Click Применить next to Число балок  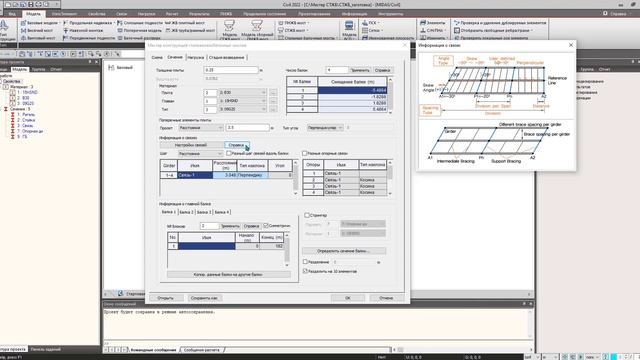pyautogui.click(x=360, y=70)
